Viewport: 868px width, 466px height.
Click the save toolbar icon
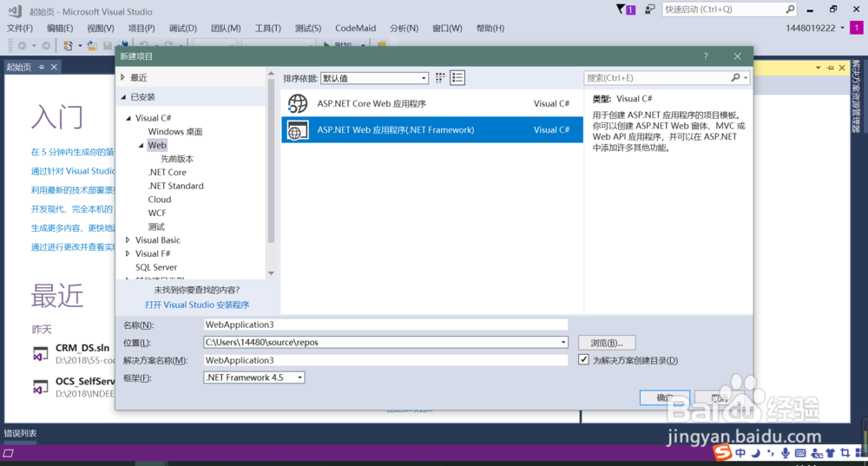[x=108, y=46]
